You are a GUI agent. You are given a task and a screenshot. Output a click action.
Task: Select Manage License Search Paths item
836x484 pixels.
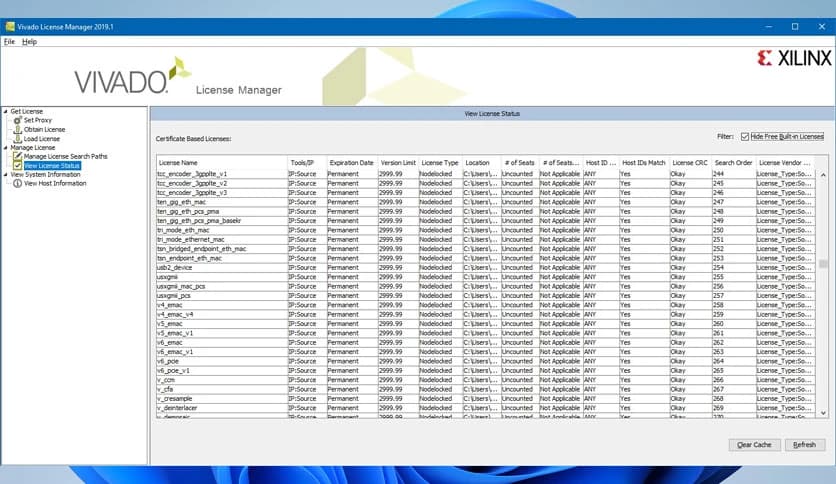(66, 156)
